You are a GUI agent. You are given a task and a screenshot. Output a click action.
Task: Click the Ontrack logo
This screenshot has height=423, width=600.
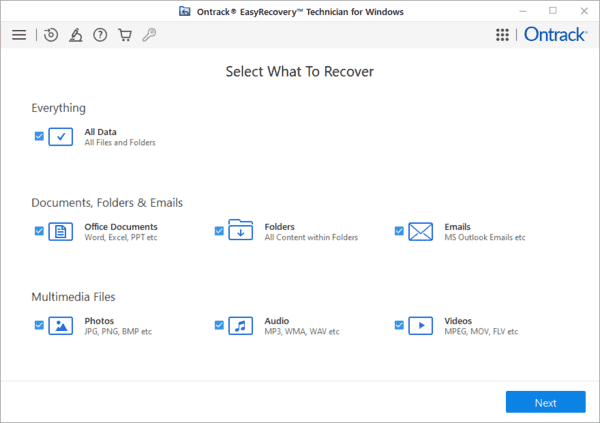coord(555,35)
